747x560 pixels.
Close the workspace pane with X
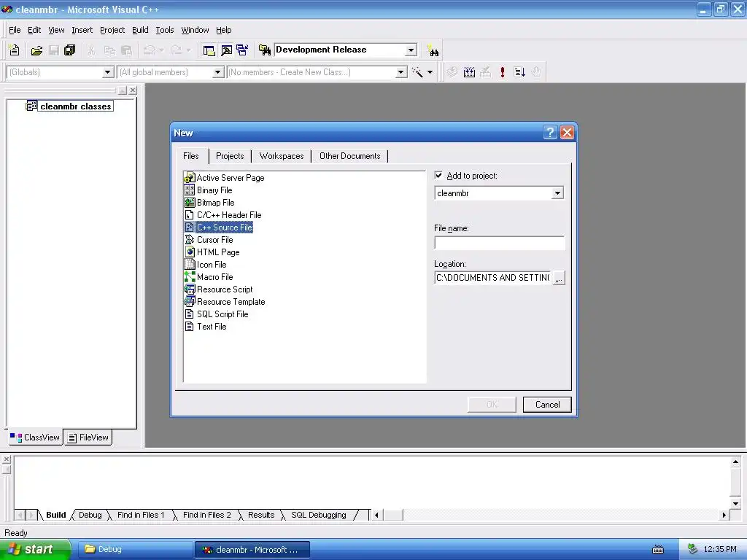point(133,90)
